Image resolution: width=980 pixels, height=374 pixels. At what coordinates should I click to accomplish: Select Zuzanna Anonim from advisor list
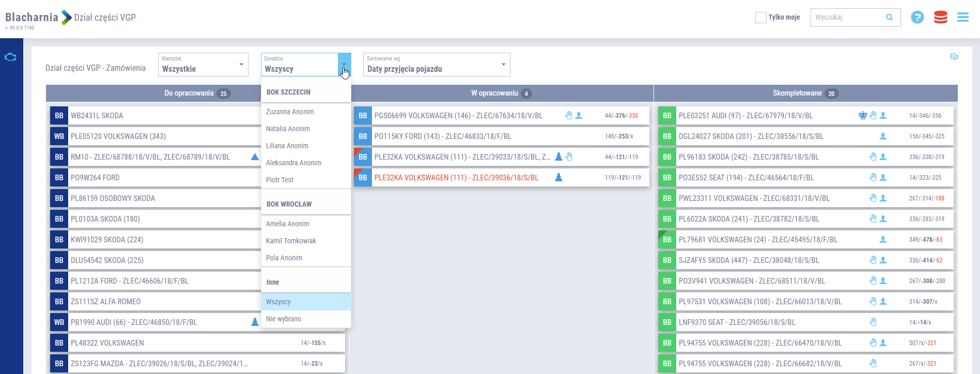coord(290,112)
